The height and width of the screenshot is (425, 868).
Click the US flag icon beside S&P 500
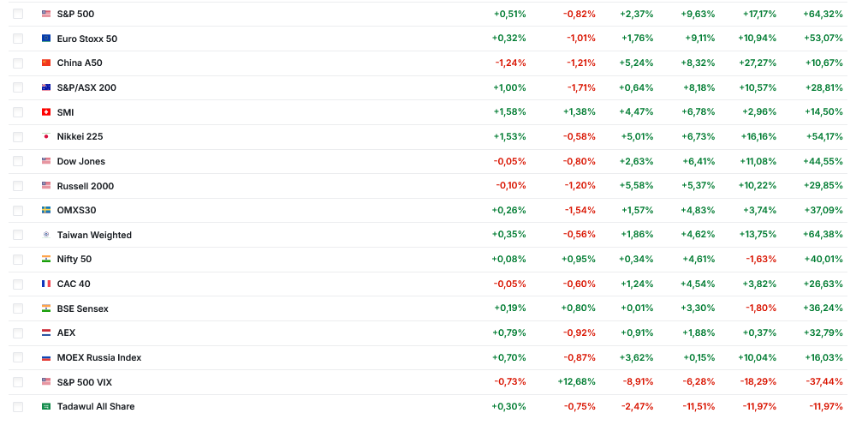[x=46, y=14]
